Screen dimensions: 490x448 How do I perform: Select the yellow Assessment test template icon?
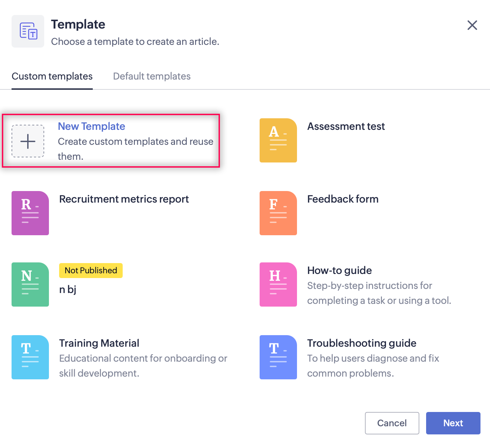coord(278,140)
